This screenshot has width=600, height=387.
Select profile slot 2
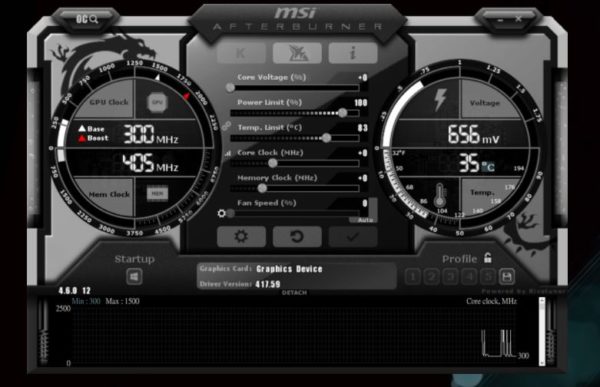tap(432, 277)
